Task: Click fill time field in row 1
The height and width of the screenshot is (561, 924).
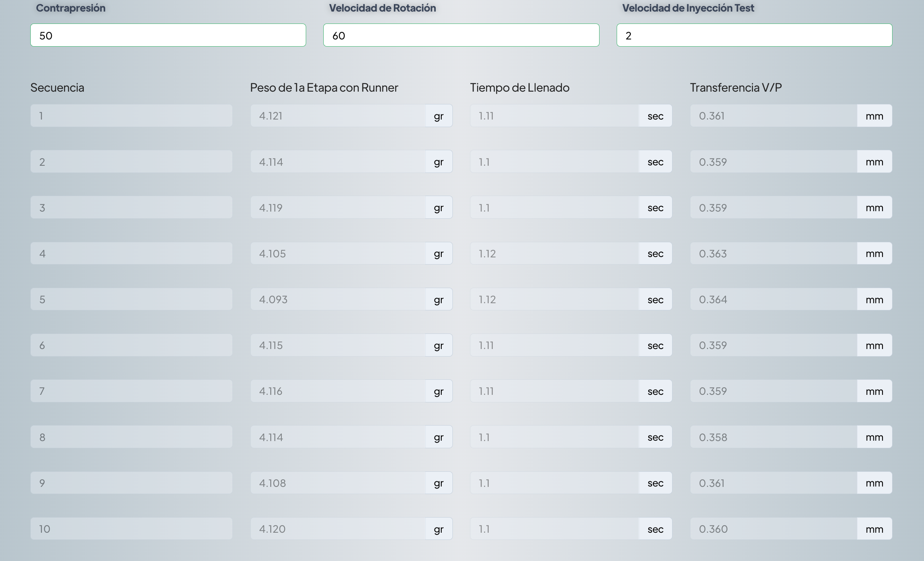Action: [554, 116]
